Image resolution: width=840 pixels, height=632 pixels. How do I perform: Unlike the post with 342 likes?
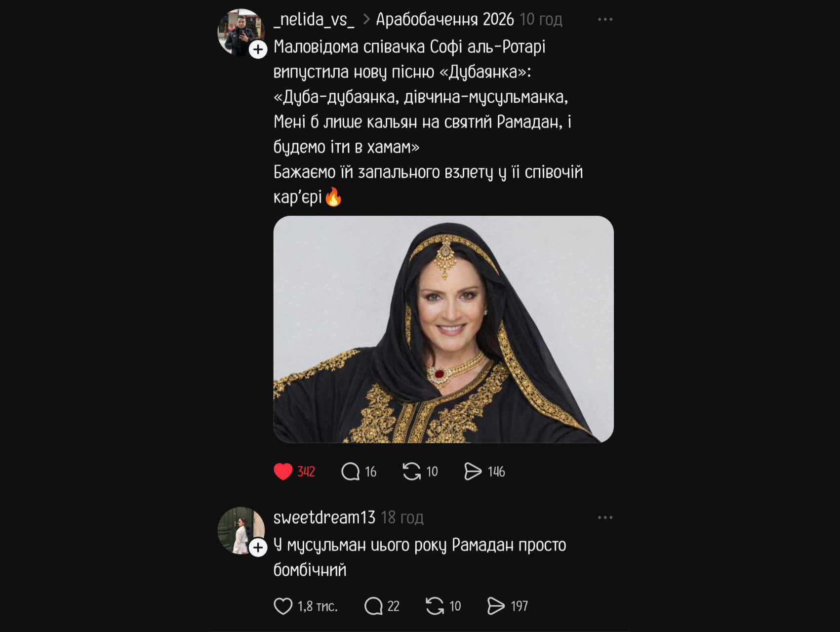pyautogui.click(x=283, y=472)
